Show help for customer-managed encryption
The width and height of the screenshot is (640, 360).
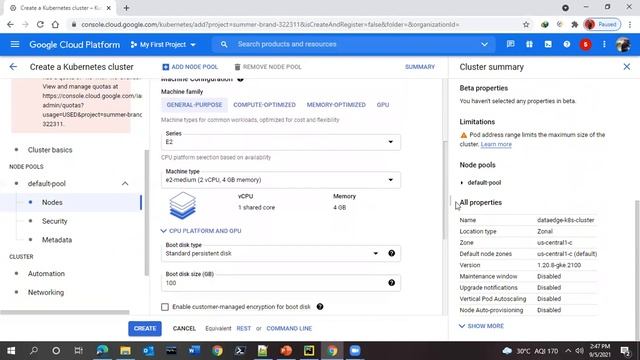point(320,307)
